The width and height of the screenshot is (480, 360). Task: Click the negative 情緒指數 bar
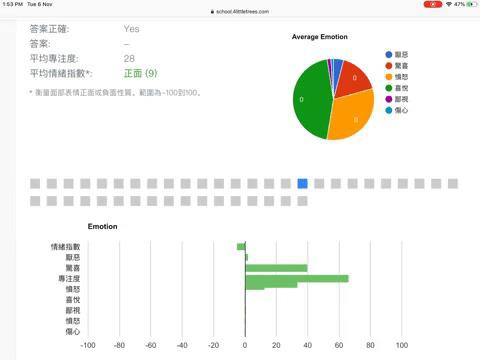pos(241,247)
